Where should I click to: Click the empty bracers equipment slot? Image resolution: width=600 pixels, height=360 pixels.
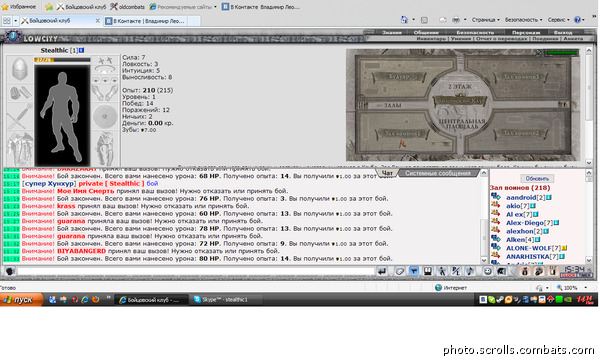click(20, 93)
